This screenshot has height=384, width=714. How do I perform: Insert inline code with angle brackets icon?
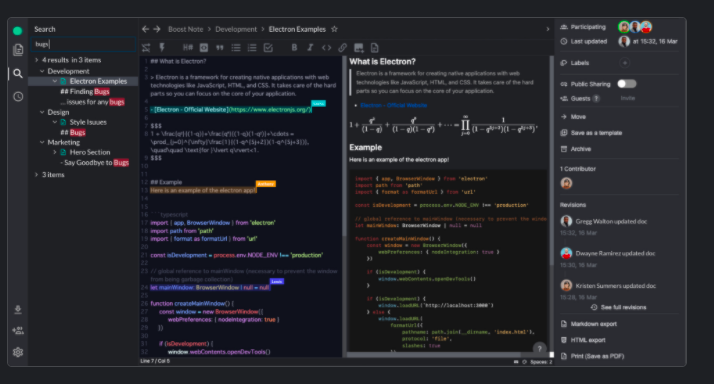coord(326,47)
